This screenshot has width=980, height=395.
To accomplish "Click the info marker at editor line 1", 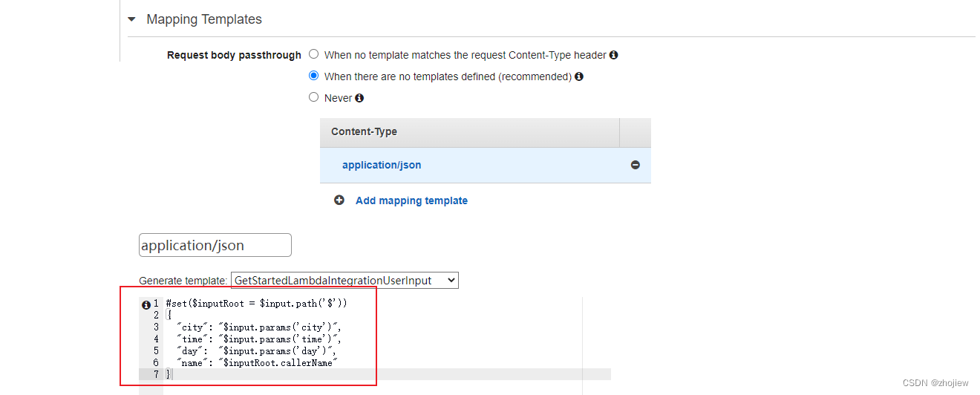I will pyautogui.click(x=146, y=304).
